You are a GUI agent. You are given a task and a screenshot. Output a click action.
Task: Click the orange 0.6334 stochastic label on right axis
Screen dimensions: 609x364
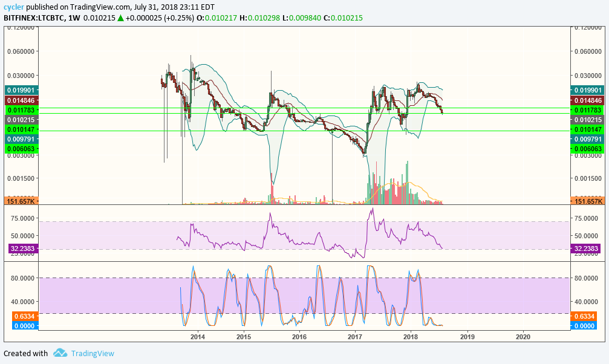click(x=584, y=316)
